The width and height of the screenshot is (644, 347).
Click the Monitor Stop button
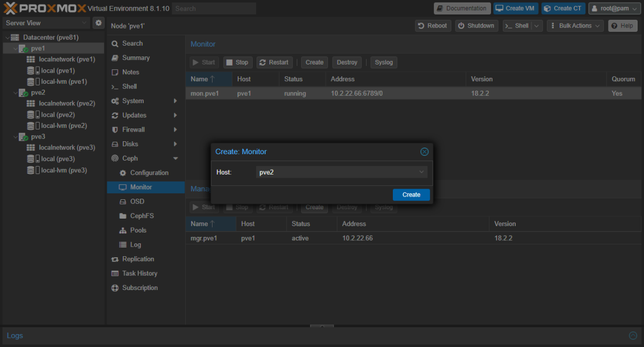pyautogui.click(x=237, y=62)
